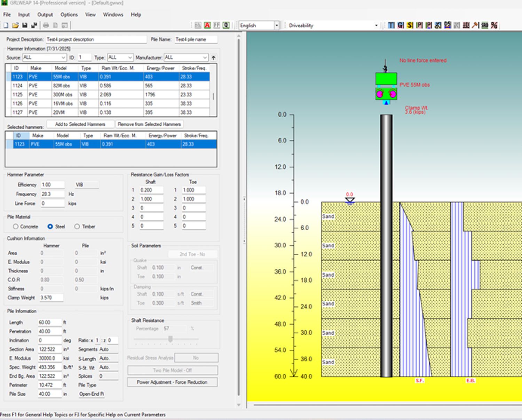
Task: Open a file using the folder icon
Action: point(15,25)
